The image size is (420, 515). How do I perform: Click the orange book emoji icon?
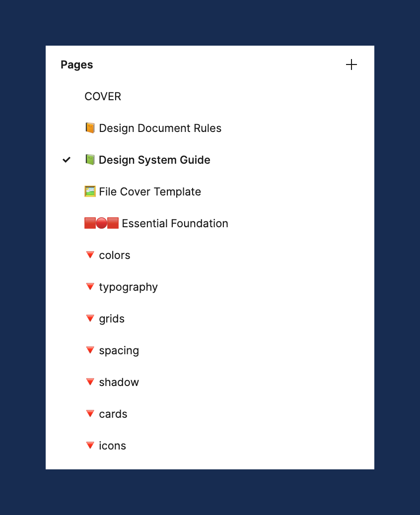(90, 128)
